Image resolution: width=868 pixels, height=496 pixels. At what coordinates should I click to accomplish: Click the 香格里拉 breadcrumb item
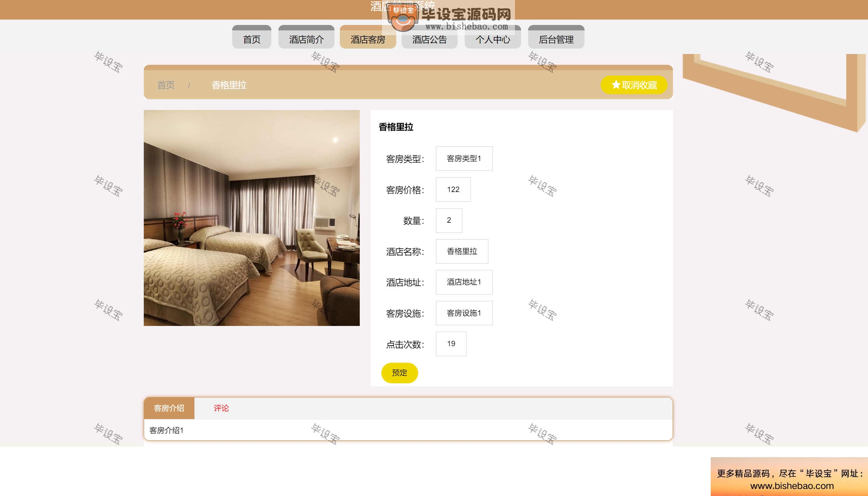point(229,85)
